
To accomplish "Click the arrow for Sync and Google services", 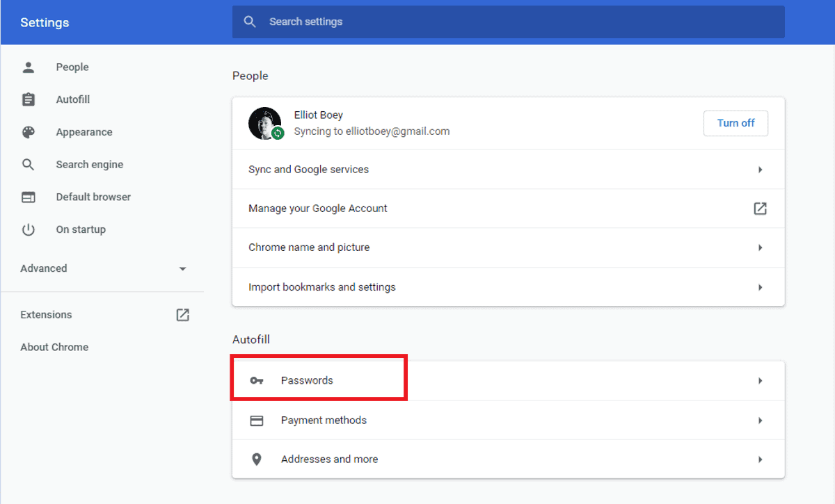I will pos(760,170).
